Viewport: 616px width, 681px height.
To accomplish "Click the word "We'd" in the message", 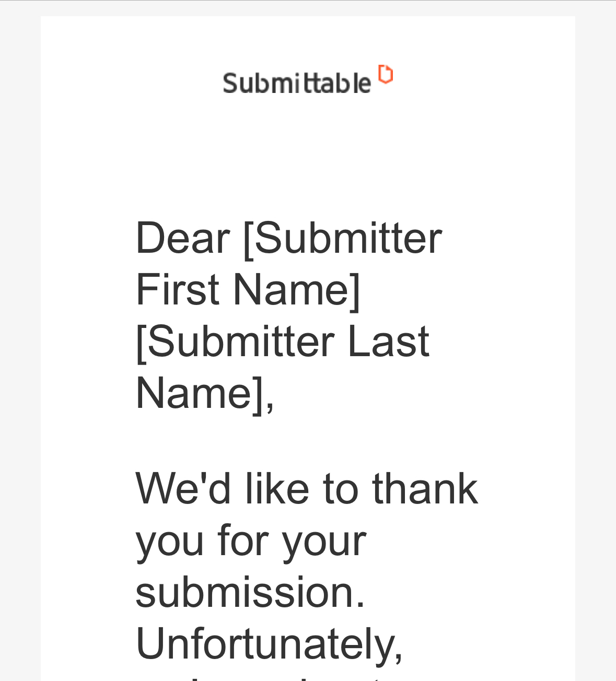I will coord(183,488).
